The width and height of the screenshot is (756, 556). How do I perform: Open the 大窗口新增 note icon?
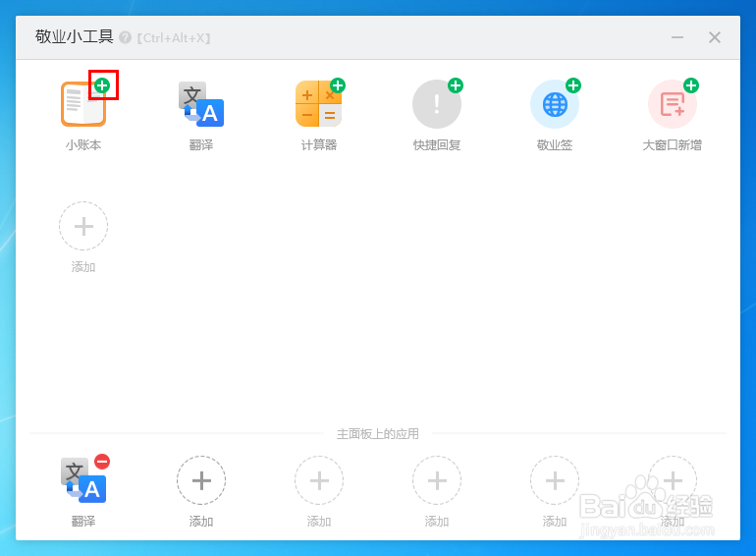(673, 104)
